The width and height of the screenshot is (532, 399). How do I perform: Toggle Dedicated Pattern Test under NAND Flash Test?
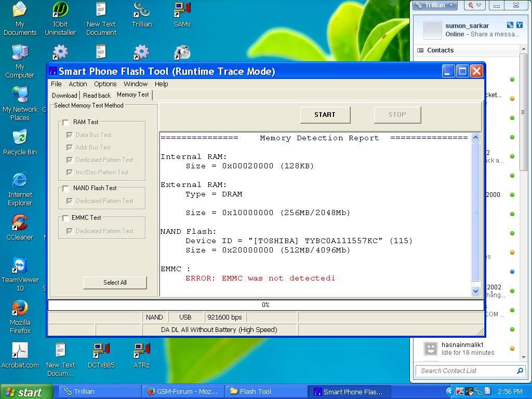[70, 201]
